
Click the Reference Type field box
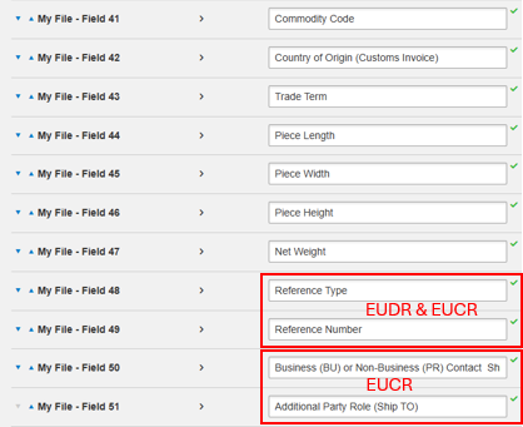[x=388, y=291]
